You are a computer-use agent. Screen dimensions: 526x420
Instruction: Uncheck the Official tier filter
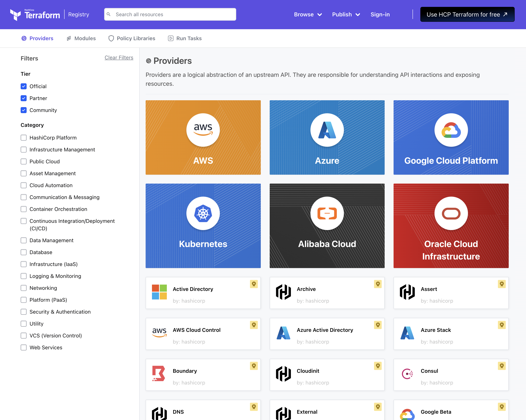[24, 86]
